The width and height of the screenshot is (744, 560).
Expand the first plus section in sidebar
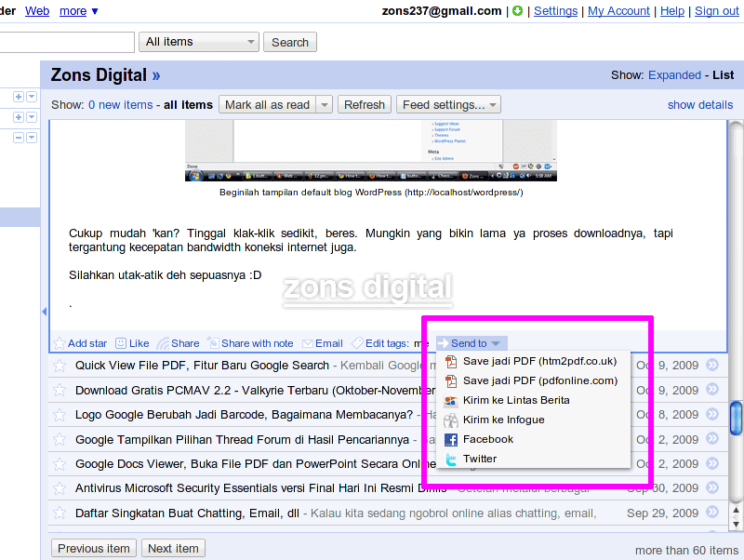(x=19, y=97)
